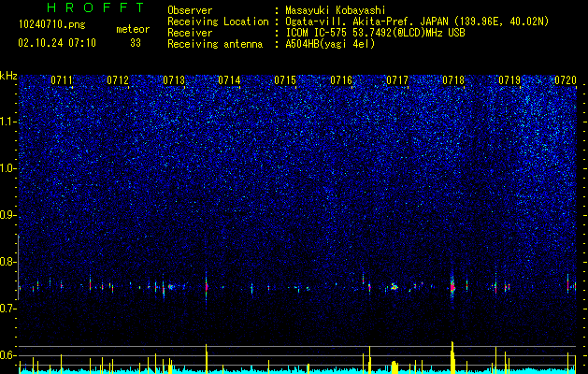This screenshot has width=588, height=374.
Task: Click the 0.7 kHz axis label
Action: tap(8, 309)
